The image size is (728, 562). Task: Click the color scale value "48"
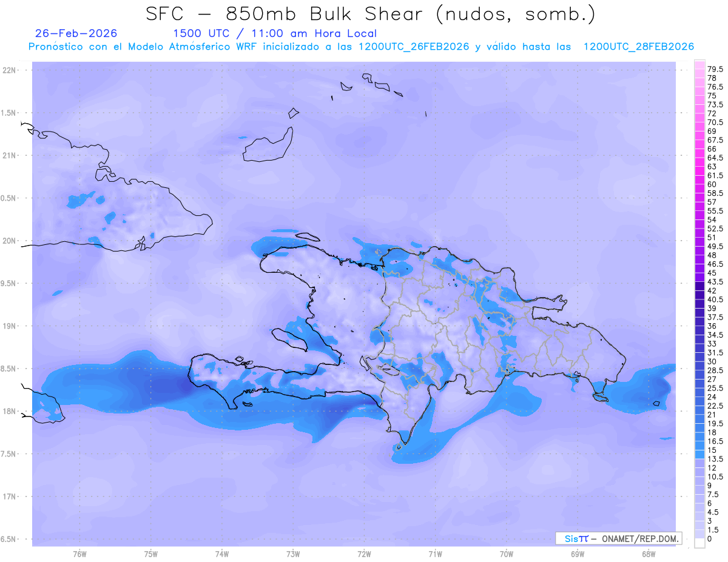712,255
